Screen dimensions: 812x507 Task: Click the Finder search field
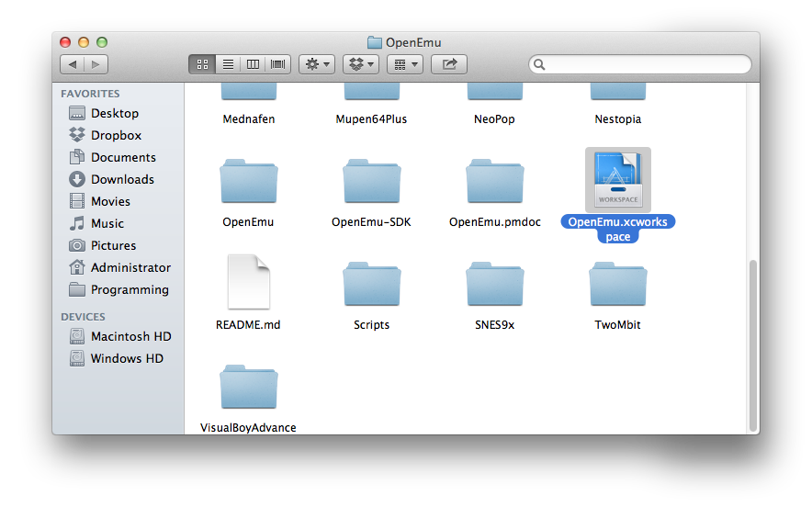pyautogui.click(x=640, y=64)
